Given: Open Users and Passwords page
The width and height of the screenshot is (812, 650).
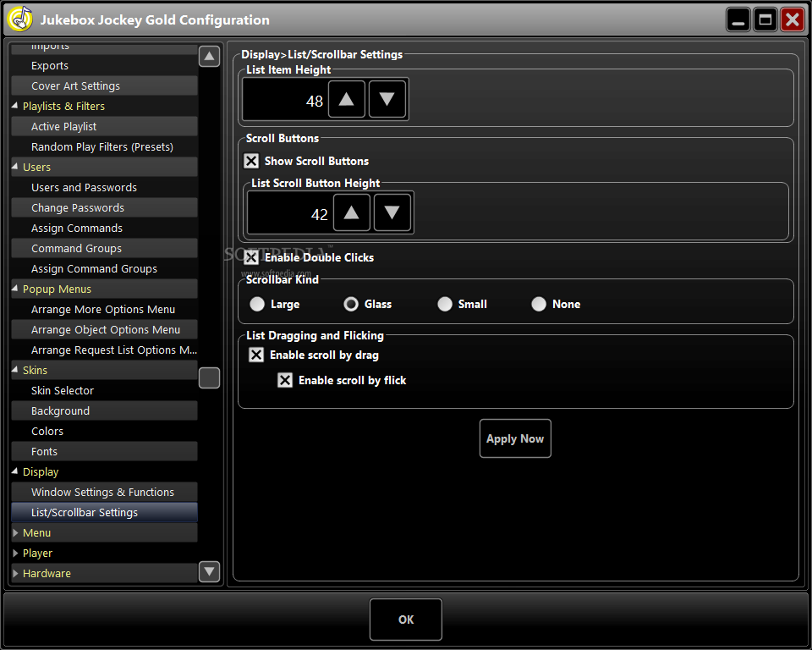Looking at the screenshot, I should 104,187.
